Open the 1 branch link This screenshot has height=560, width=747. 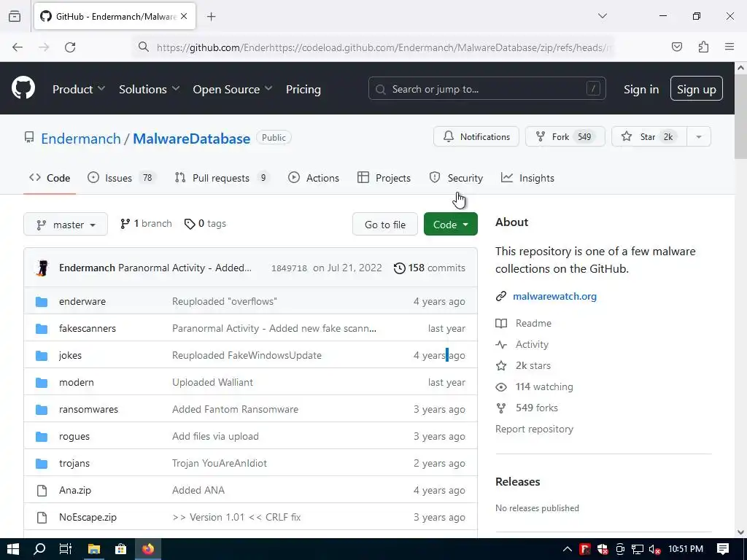pyautogui.click(x=146, y=224)
